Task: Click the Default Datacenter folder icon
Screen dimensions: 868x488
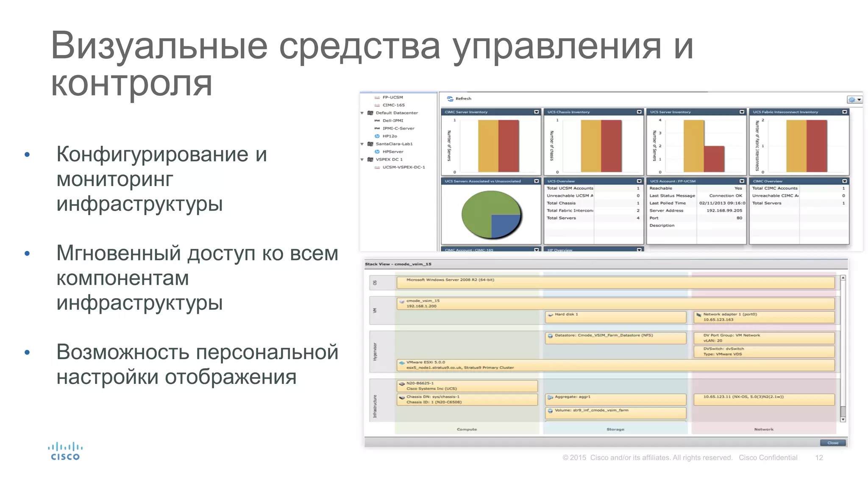Action: click(x=370, y=113)
